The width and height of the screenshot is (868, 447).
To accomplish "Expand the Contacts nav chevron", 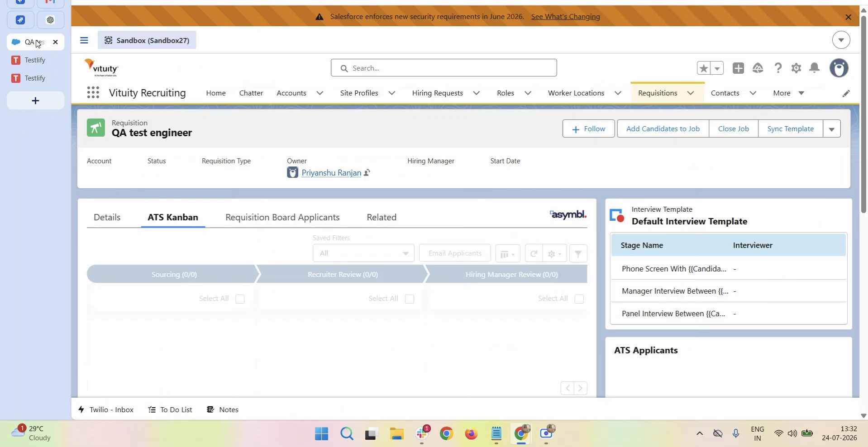I will pyautogui.click(x=753, y=93).
